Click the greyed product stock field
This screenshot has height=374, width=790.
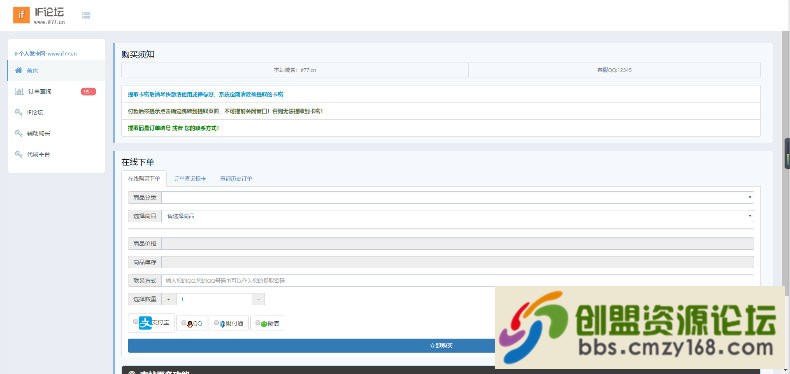[457, 262]
